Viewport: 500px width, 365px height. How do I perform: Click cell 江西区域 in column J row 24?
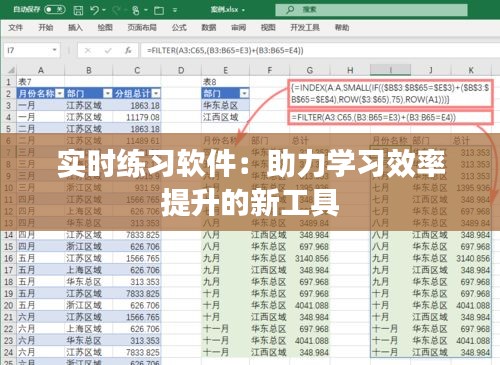(431, 352)
